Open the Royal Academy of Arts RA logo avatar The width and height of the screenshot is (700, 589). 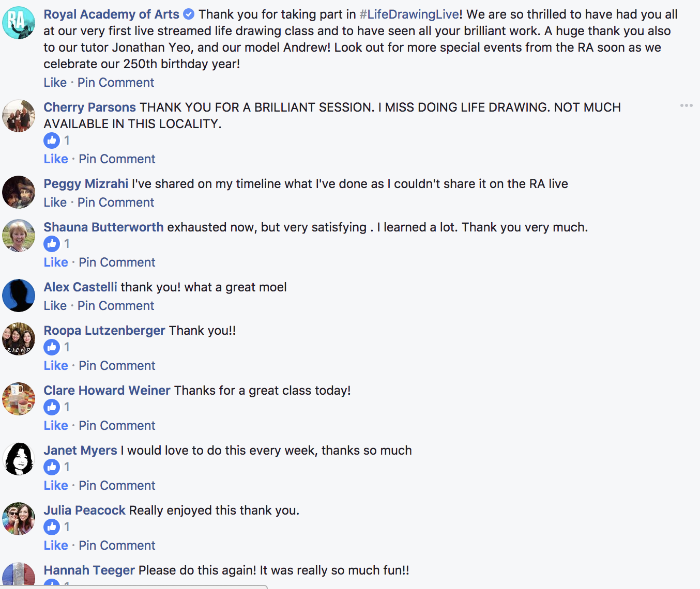[x=19, y=23]
